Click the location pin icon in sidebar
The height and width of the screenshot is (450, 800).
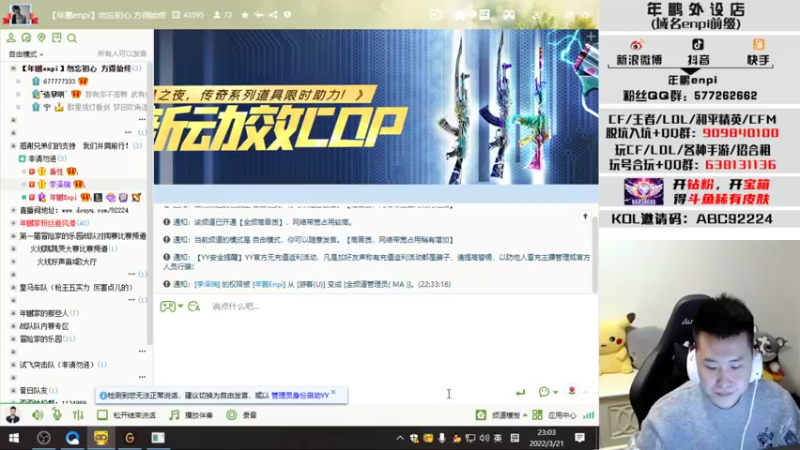[x=41, y=38]
